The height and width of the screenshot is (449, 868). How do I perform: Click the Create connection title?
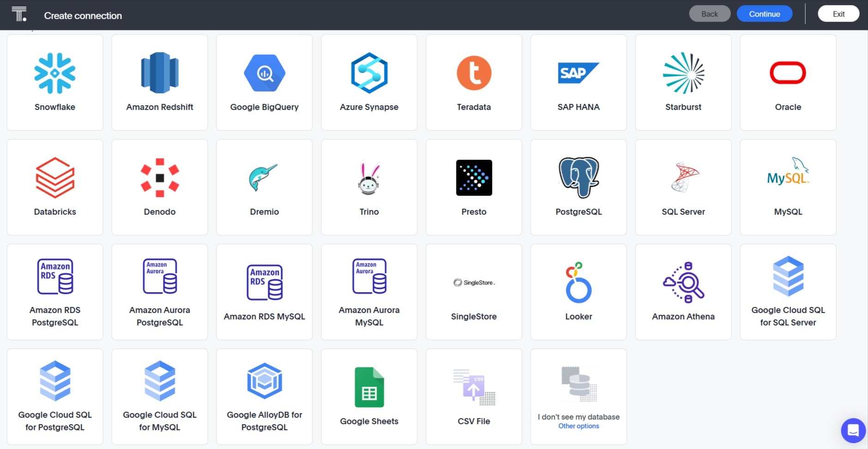(x=83, y=16)
